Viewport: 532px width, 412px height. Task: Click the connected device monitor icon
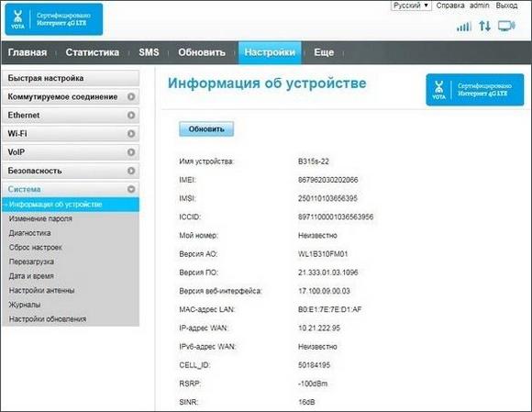(506, 26)
